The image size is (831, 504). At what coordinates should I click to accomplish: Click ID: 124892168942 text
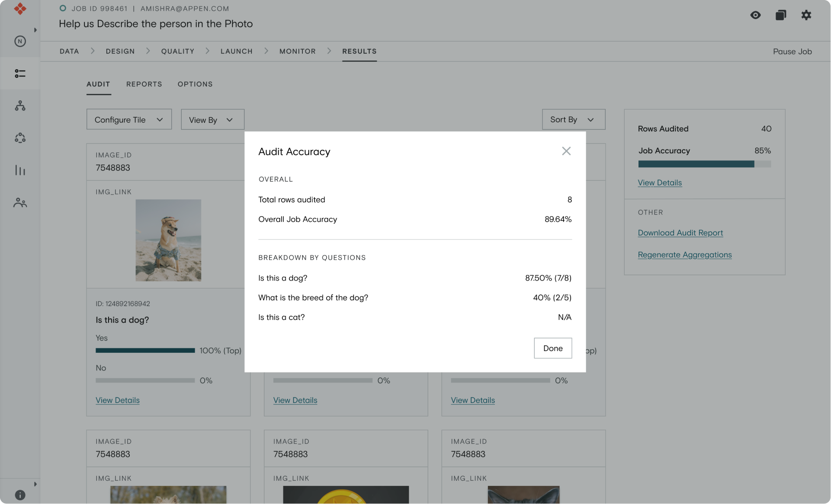[x=123, y=304]
